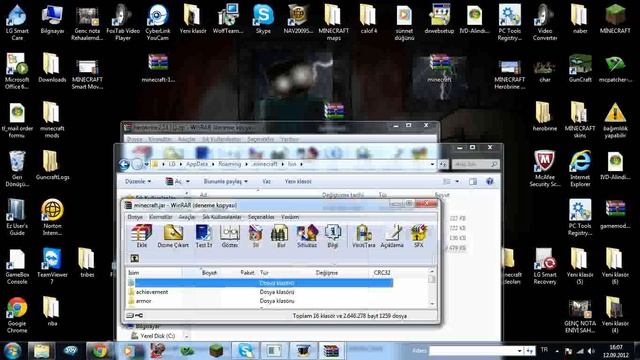640x360 pixels.
Task: Click the Windows Start button
Action: pyautogui.click(x=12, y=351)
